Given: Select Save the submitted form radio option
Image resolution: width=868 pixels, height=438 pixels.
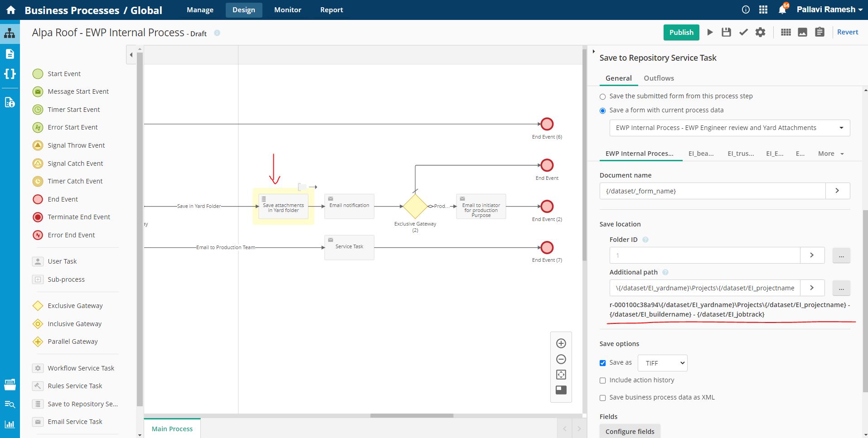Looking at the screenshot, I should [x=602, y=96].
